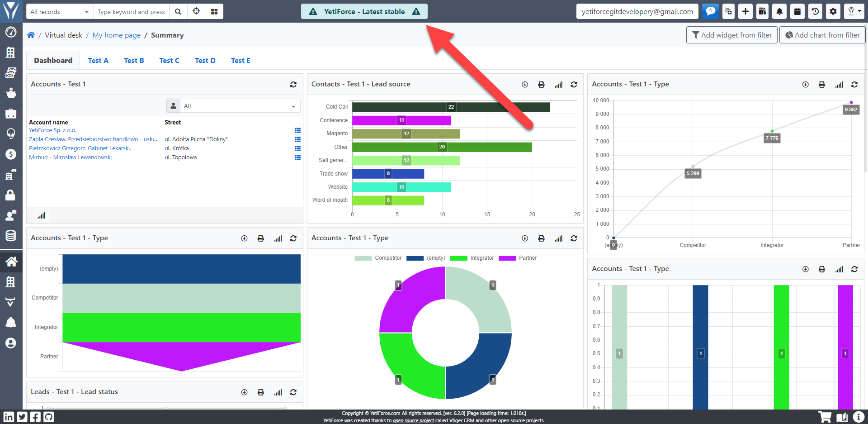Viewport: 868px width, 424px height.
Task: Click the Cold Call bar in chart
Action: 451,107
